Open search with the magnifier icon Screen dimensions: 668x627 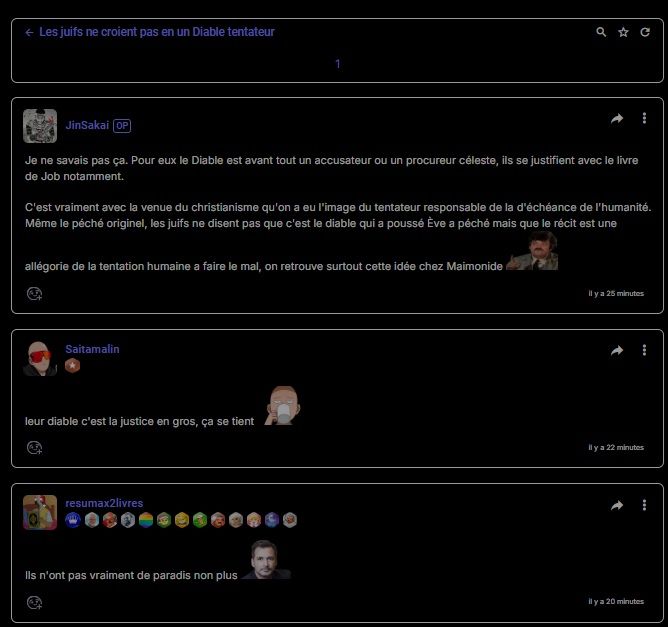pyautogui.click(x=601, y=32)
